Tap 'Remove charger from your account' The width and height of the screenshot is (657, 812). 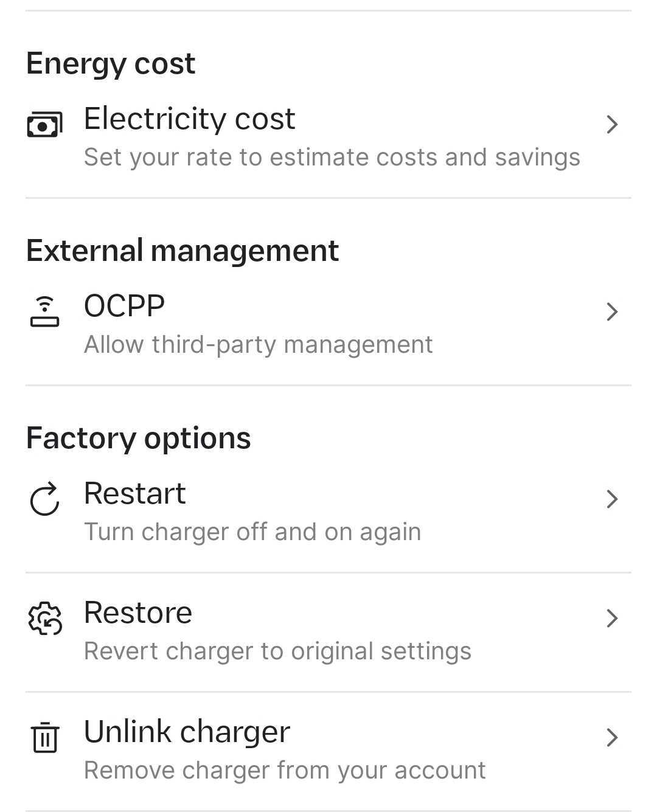coord(285,771)
